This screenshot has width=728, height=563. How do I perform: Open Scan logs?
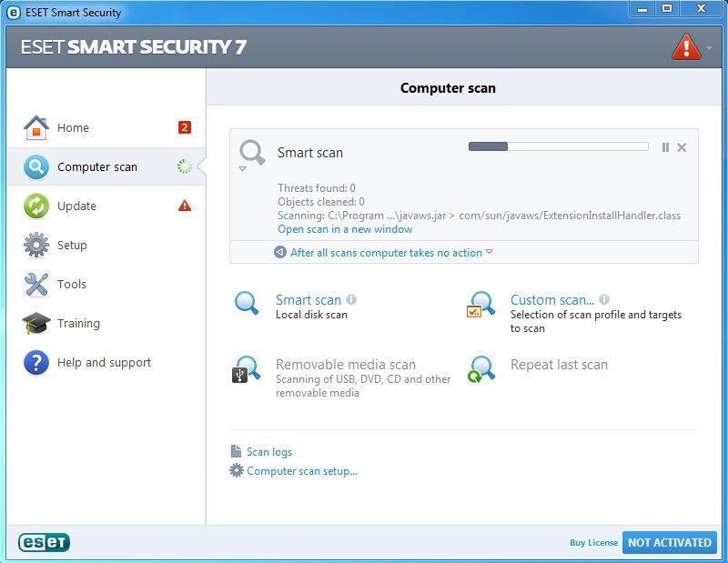click(x=269, y=451)
